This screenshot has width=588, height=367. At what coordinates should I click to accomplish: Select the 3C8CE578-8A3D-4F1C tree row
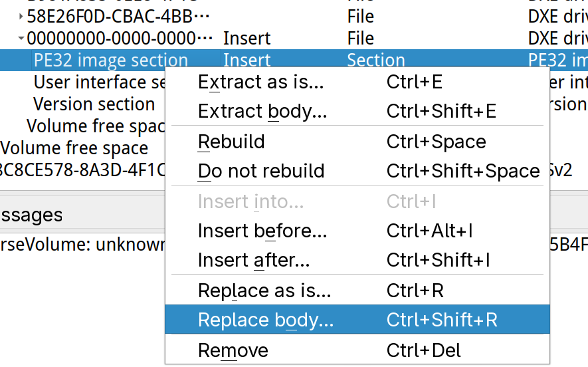pyautogui.click(x=82, y=170)
